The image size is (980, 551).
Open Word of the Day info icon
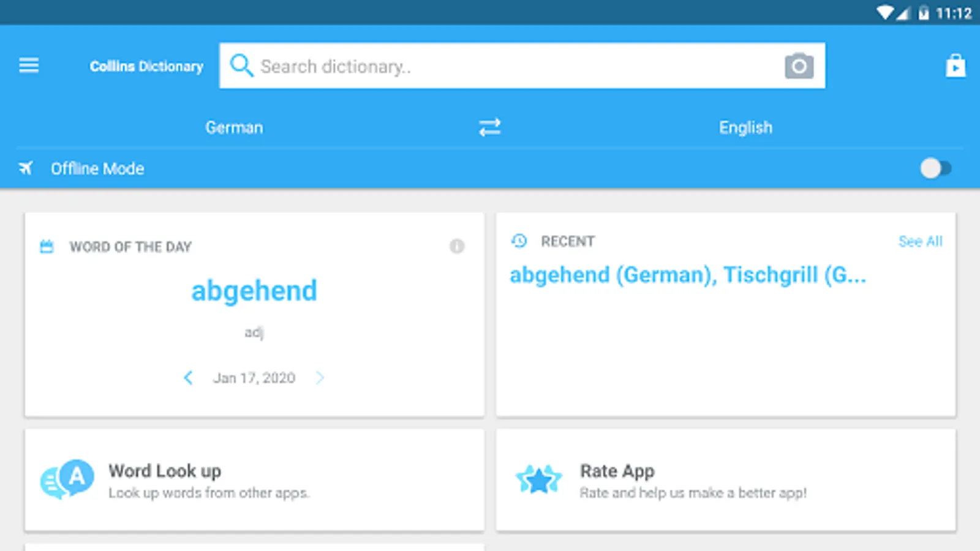pos(457,246)
